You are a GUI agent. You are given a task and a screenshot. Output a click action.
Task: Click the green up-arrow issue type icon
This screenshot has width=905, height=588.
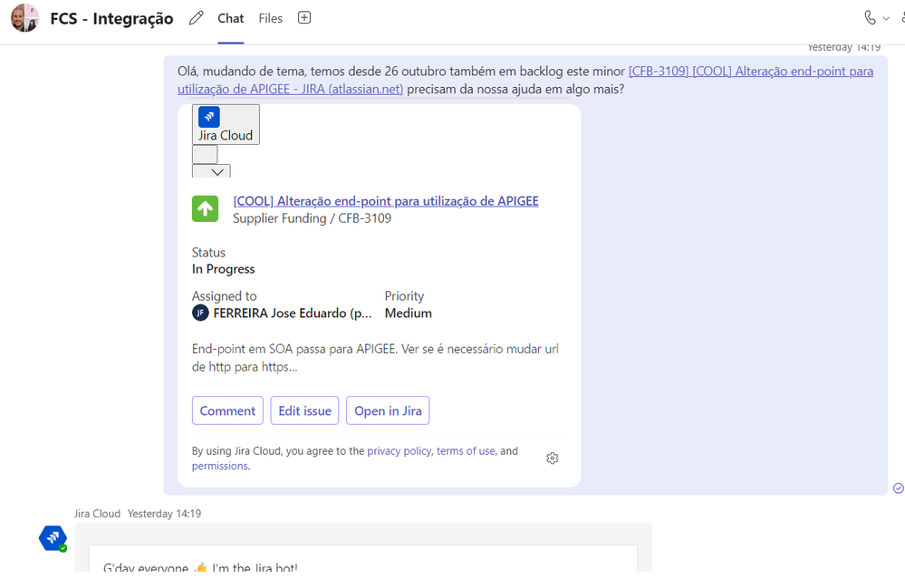(x=205, y=209)
